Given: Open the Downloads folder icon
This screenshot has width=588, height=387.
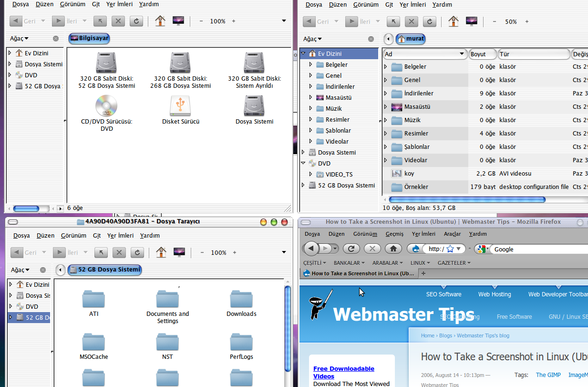Looking at the screenshot, I should (x=241, y=299).
